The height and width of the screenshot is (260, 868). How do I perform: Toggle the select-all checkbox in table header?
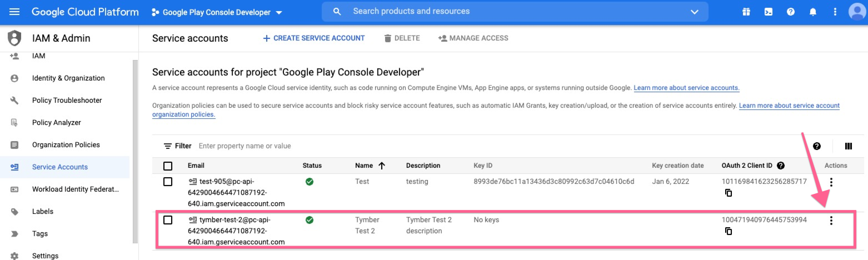(168, 166)
